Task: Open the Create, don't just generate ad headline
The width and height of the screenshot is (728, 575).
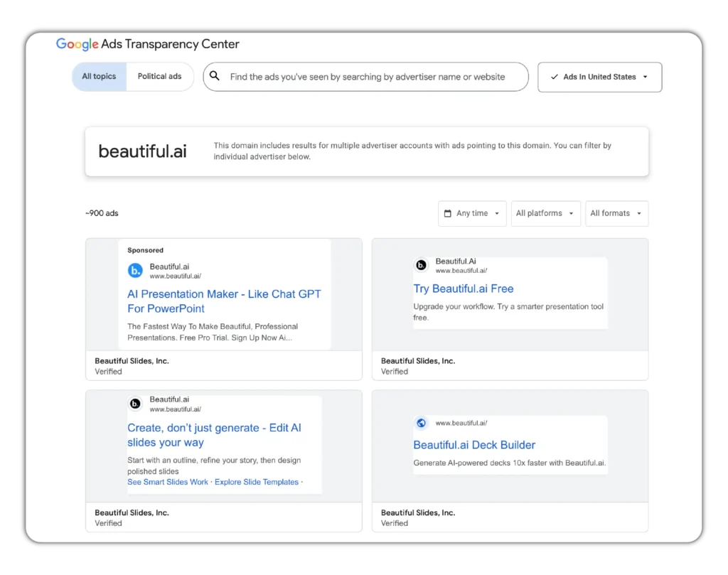Action: [215, 435]
